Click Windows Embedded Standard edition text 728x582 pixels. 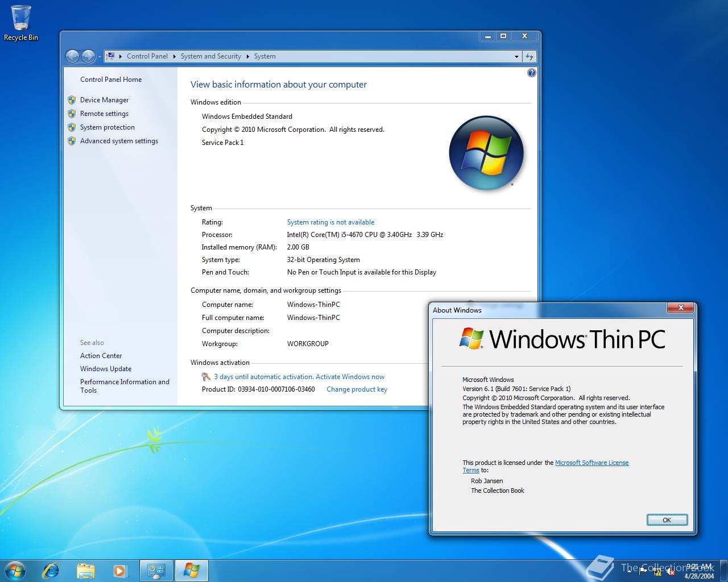(x=247, y=117)
